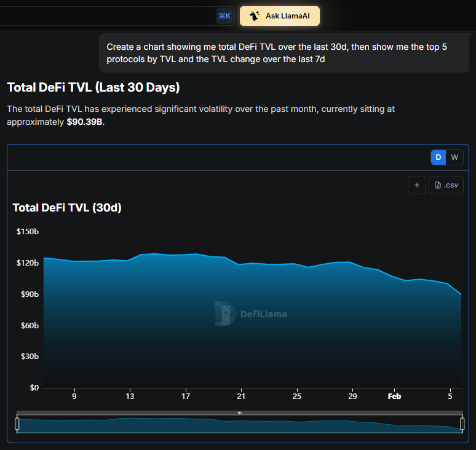Click the Feb x-axis label
The image size is (476, 450).
click(394, 397)
